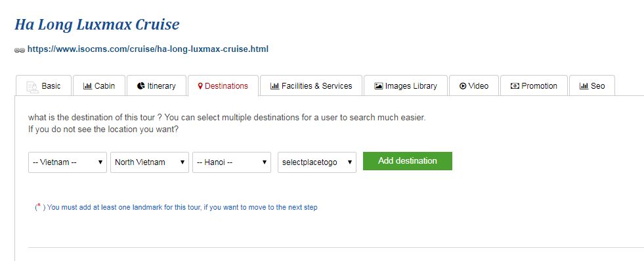644x261 pixels.
Task: Expand the North Vietnam region dropdown
Action: (150, 162)
